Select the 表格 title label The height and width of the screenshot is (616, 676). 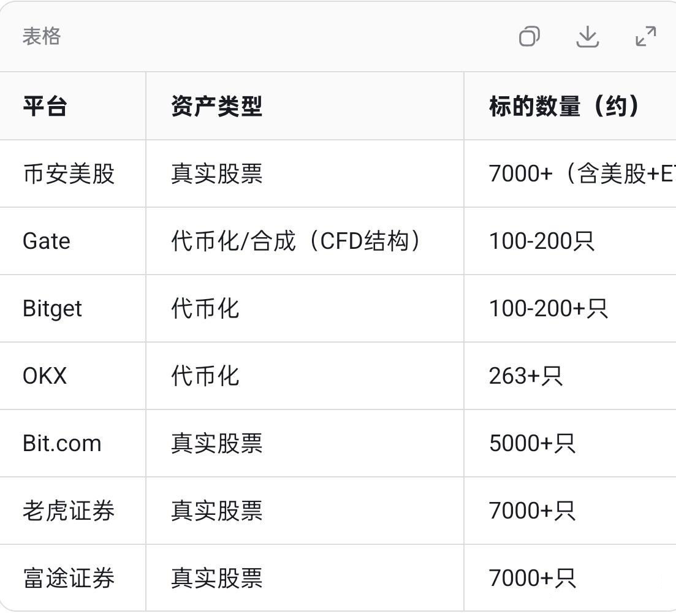[x=42, y=36]
